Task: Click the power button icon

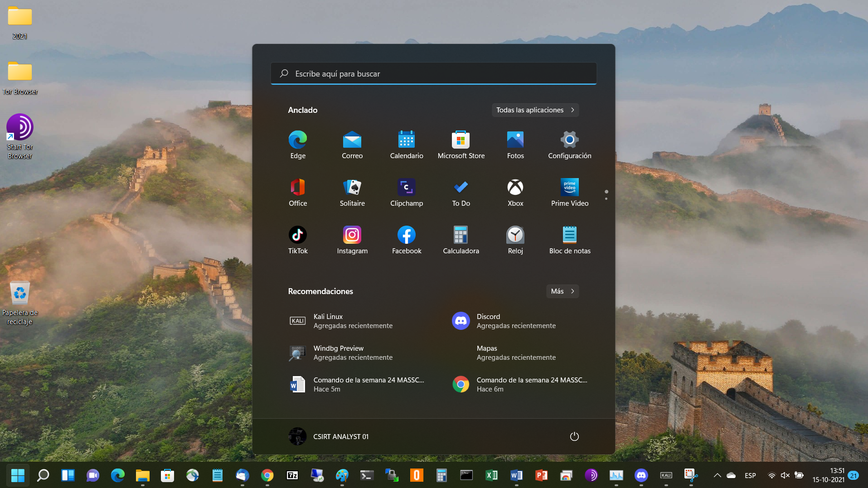Action: point(574,436)
